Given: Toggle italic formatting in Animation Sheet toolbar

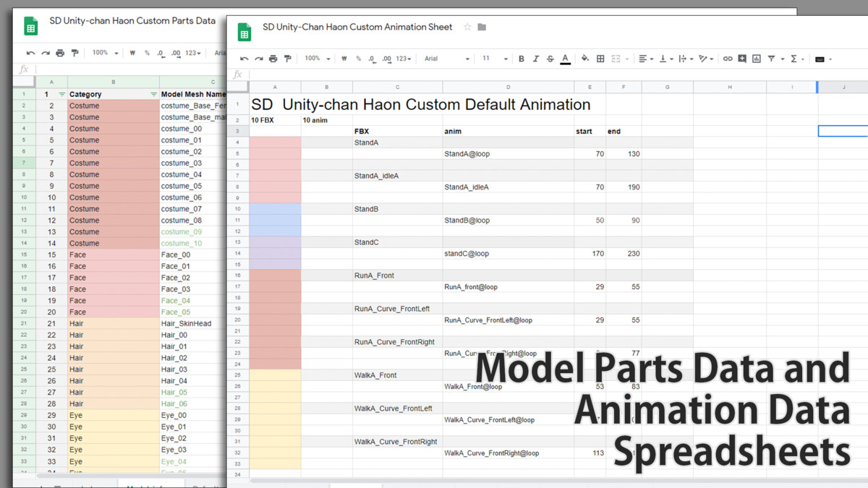Looking at the screenshot, I should [x=536, y=59].
